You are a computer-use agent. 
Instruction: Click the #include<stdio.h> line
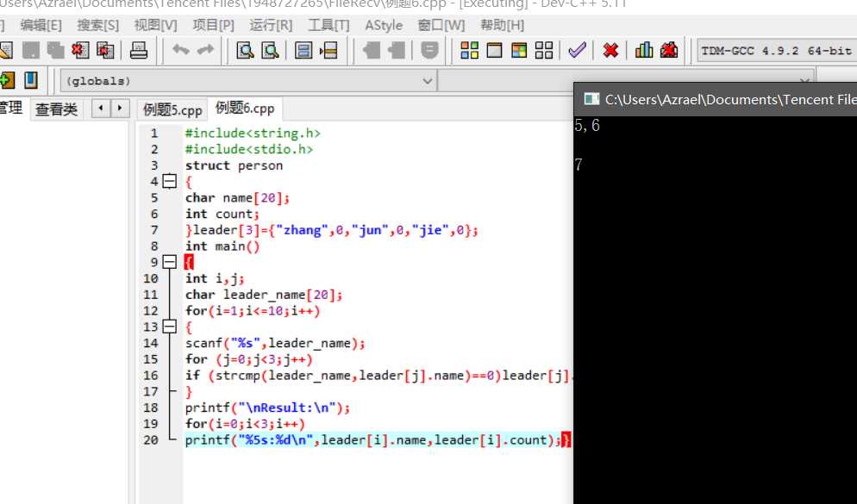(x=248, y=149)
